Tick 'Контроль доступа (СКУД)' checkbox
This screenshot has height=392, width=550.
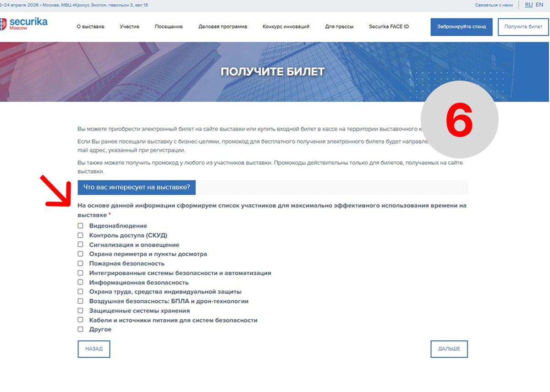[x=81, y=235]
